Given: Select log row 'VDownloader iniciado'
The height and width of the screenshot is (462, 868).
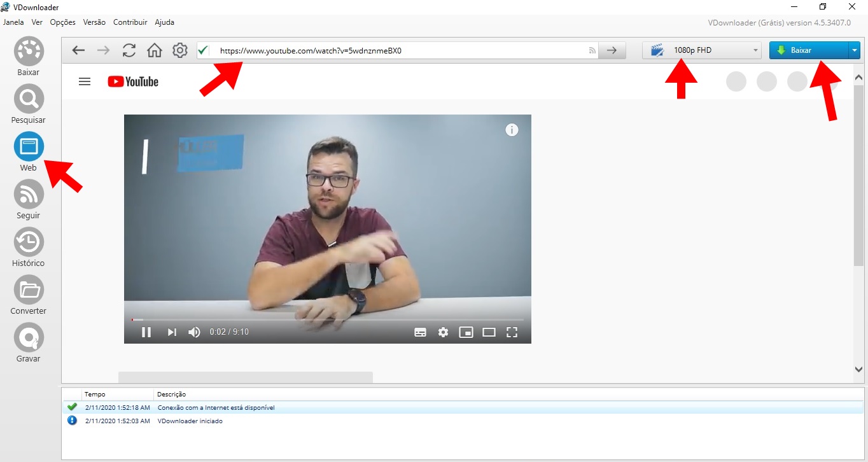Looking at the screenshot, I should point(463,421).
